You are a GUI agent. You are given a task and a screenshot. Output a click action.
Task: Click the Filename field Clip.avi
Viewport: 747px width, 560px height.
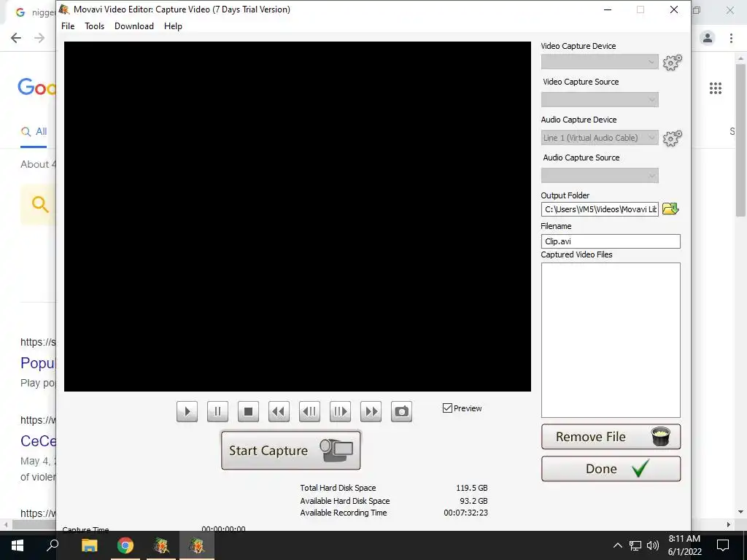pos(611,241)
